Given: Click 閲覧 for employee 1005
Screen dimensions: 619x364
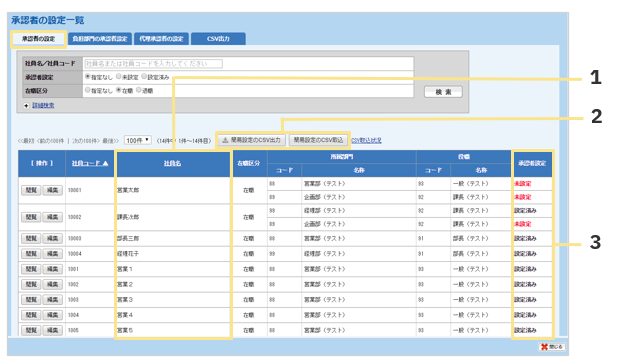Looking at the screenshot, I should click(x=31, y=330).
